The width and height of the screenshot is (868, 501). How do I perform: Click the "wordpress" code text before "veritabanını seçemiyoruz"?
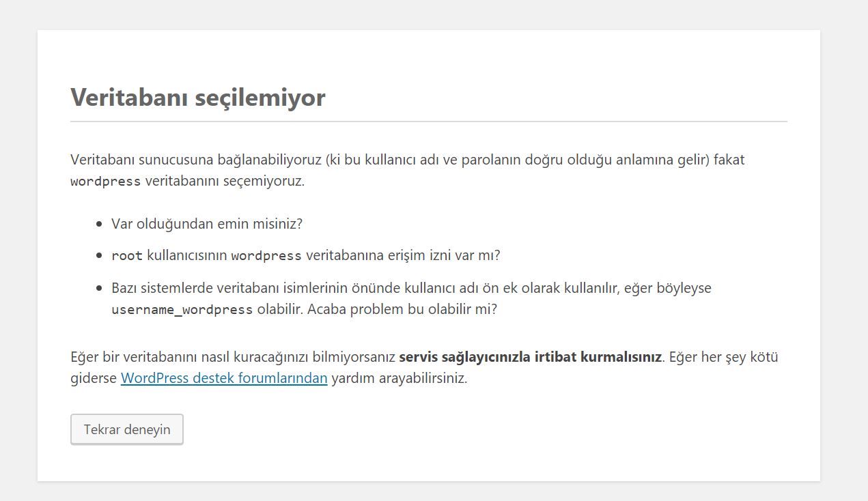tap(105, 182)
